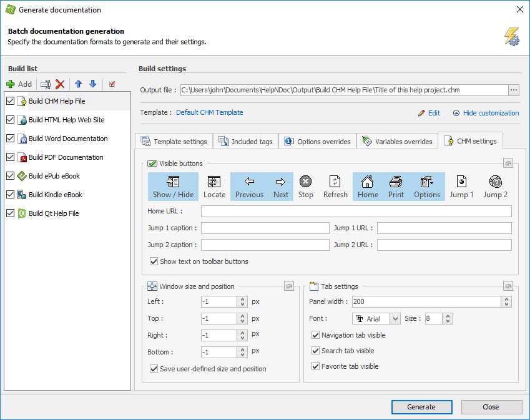Toggle the Stop visible button
Screen dimensions: 530x420
[x=305, y=187]
